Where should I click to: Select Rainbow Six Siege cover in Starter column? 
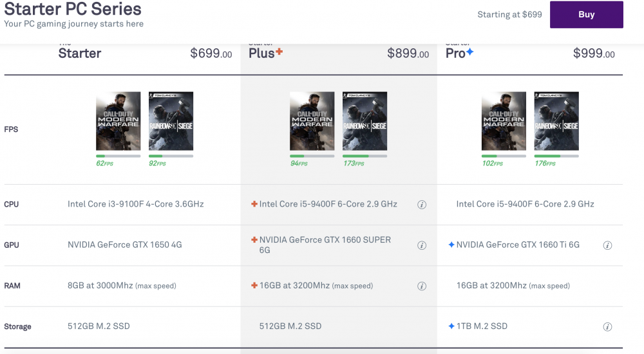point(171,121)
